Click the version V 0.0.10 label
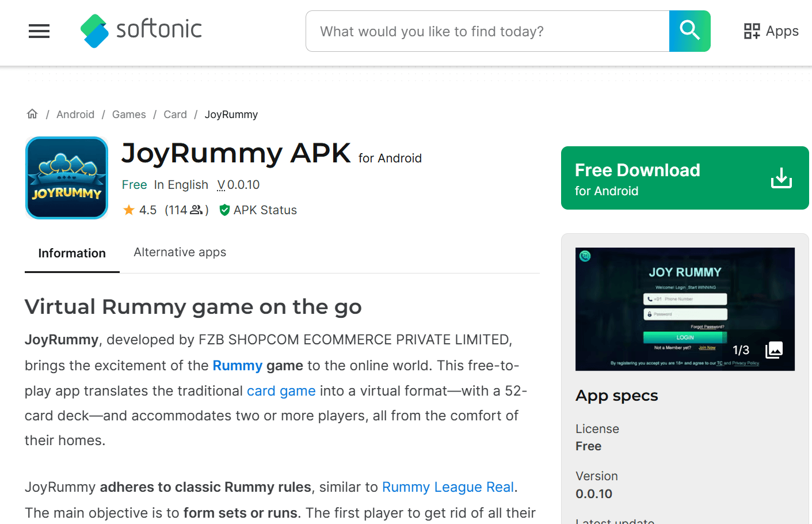Viewport: 812px width, 524px height. (238, 185)
